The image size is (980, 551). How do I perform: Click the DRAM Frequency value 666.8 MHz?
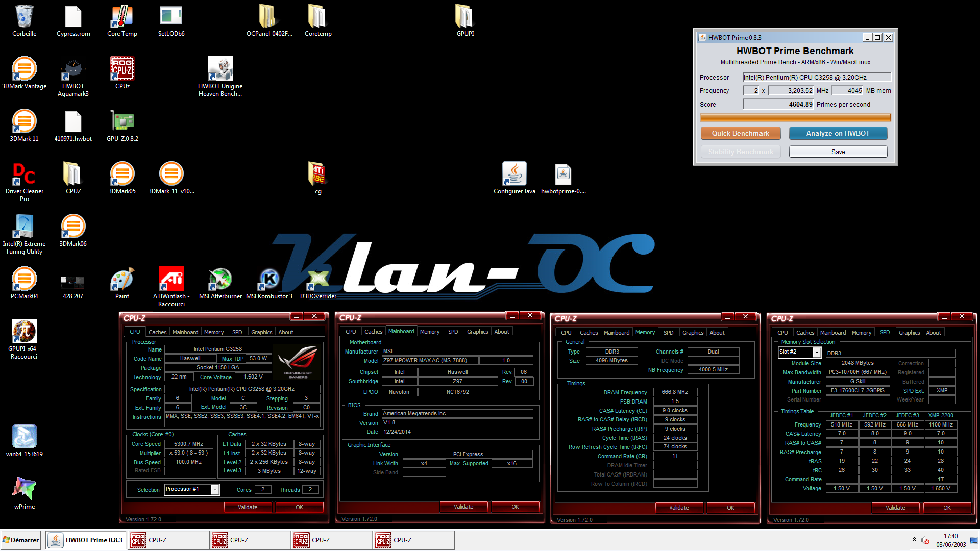675,392
